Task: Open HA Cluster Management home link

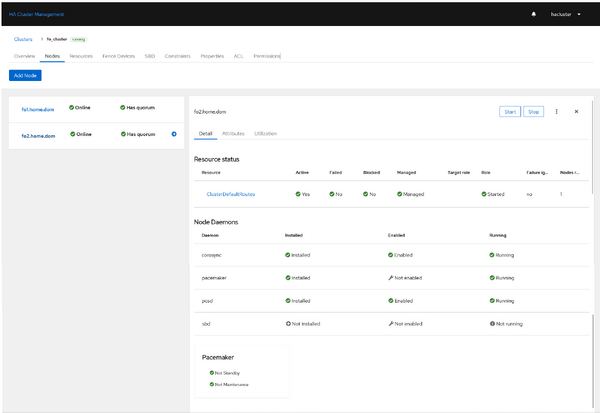Action: (x=36, y=14)
